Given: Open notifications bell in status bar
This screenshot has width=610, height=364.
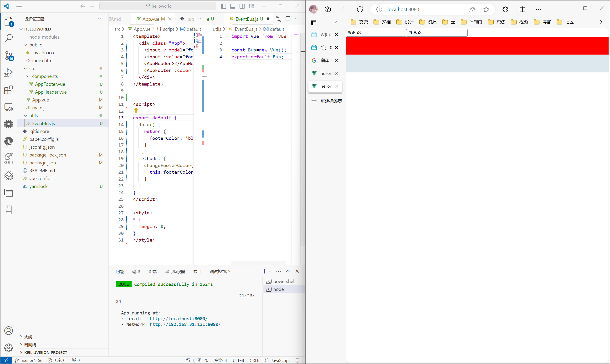Looking at the screenshot, I should tap(297, 360).
